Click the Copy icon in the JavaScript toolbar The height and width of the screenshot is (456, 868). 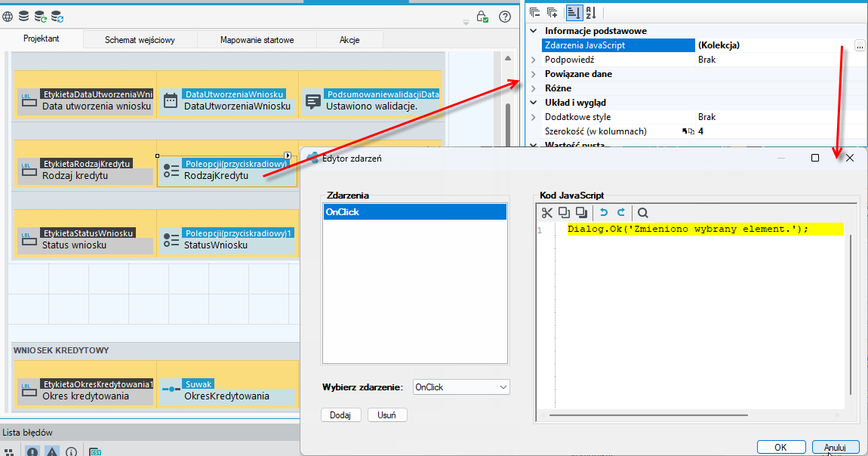tap(564, 212)
